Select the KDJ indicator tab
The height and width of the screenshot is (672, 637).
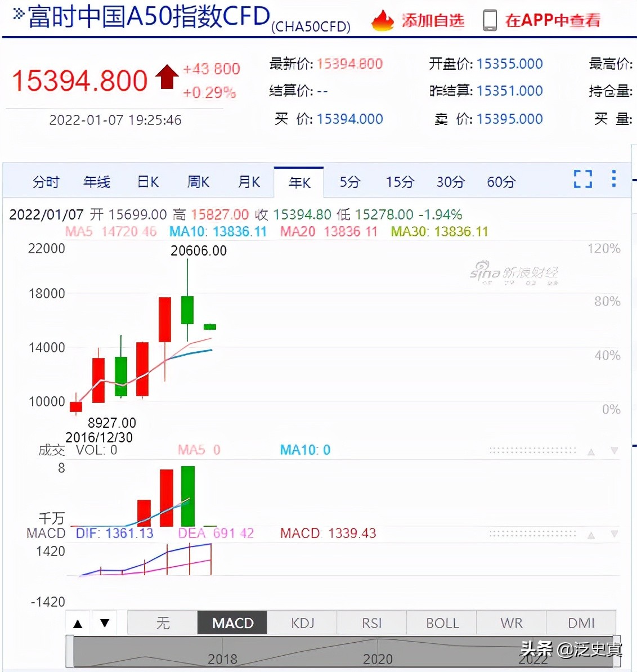302,622
